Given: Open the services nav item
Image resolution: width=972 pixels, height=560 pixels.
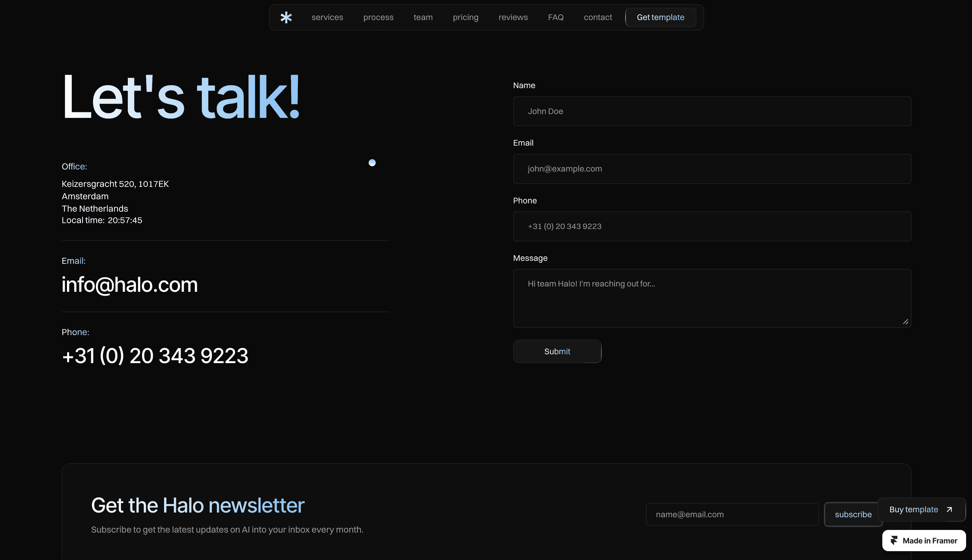Looking at the screenshot, I should pos(327,17).
